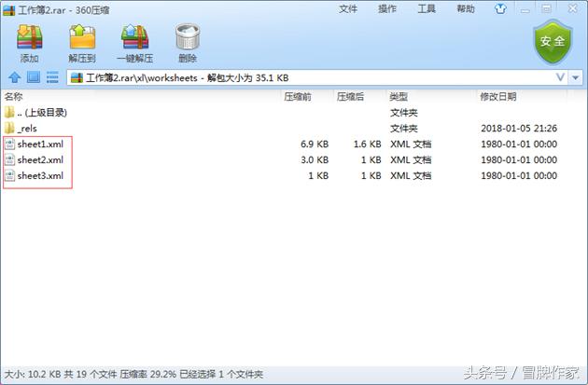Viewport: 588px width, 385px height.
Task: Sort by the 压缩后 column header
Action: (x=350, y=97)
